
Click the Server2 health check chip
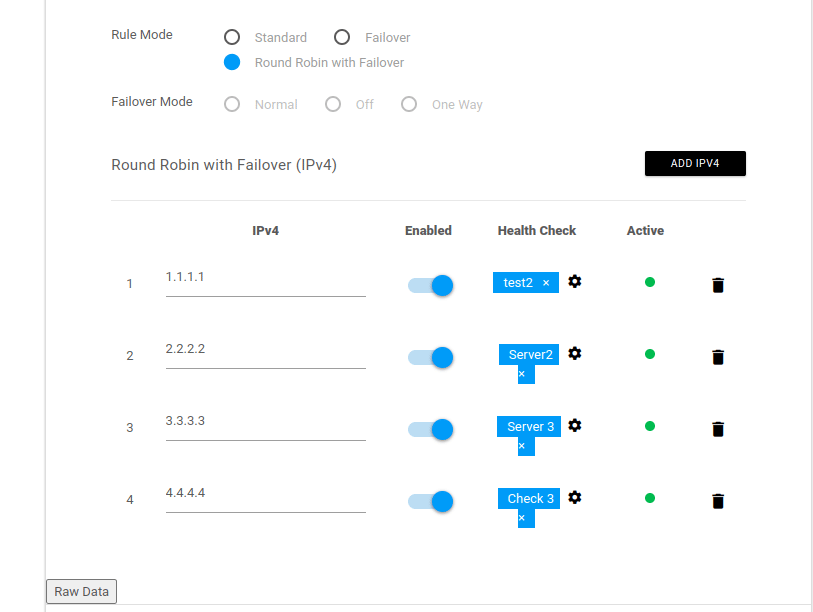pos(529,355)
